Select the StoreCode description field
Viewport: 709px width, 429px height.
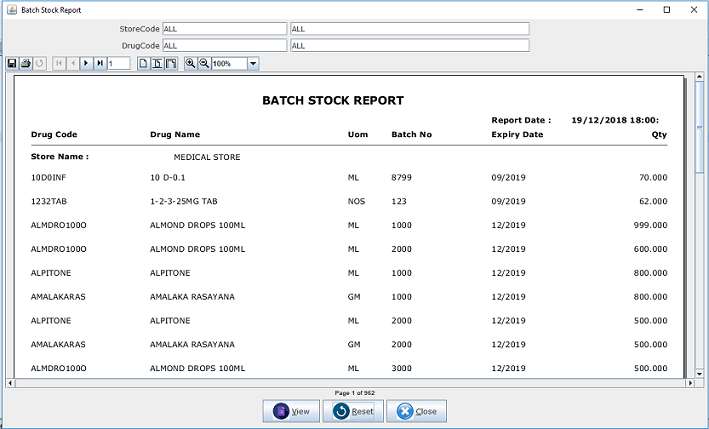point(408,30)
